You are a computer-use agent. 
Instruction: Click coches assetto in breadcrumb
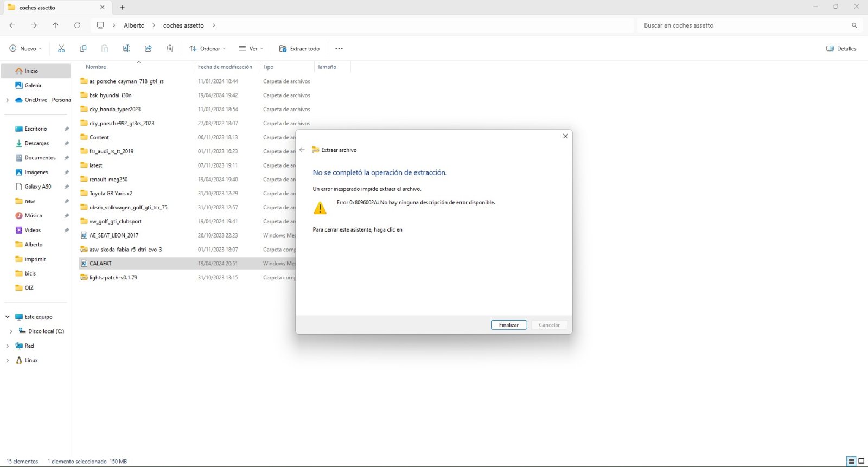click(x=183, y=25)
